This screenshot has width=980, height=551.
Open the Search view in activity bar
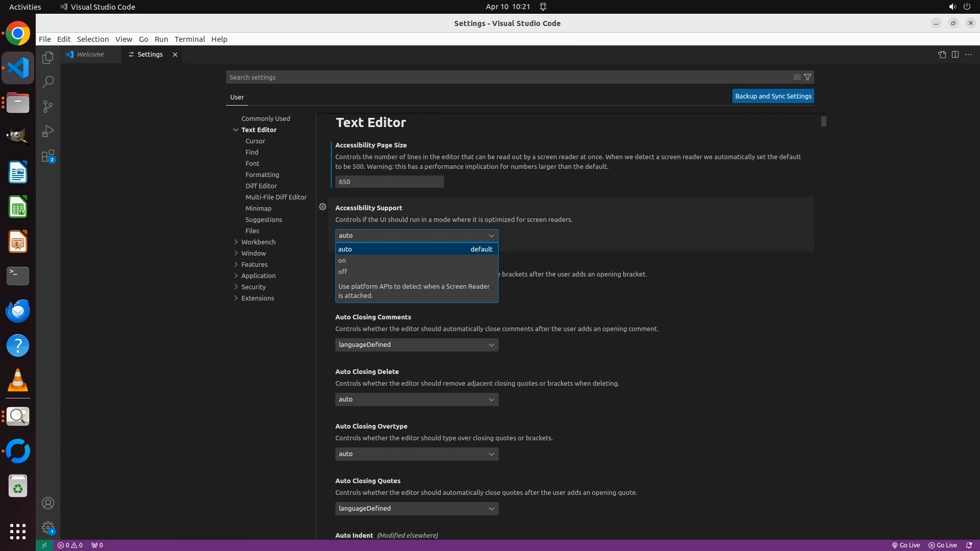pos(48,82)
